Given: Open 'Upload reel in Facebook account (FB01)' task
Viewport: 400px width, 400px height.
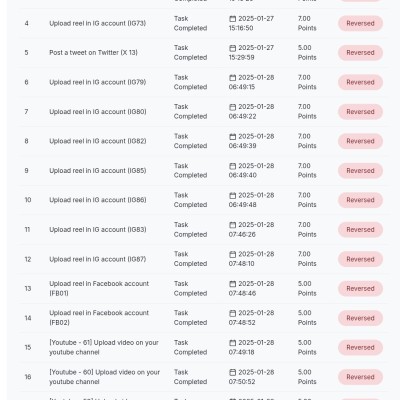Looking at the screenshot, I should click(99, 288).
